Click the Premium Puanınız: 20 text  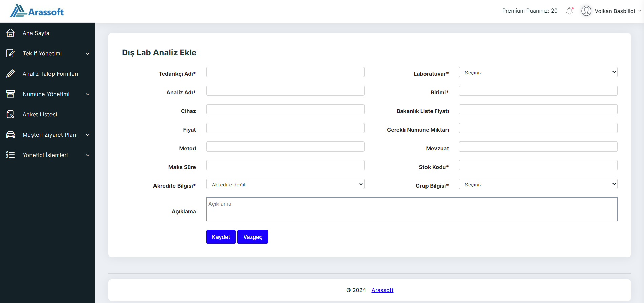[530, 11]
